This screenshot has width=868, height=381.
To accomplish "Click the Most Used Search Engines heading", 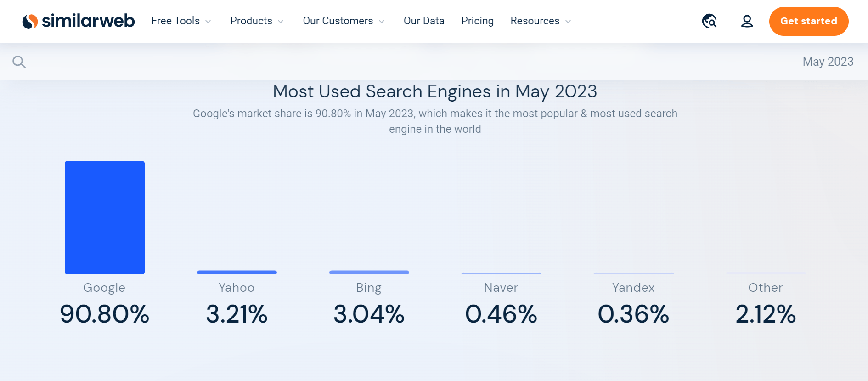I will click(435, 91).
